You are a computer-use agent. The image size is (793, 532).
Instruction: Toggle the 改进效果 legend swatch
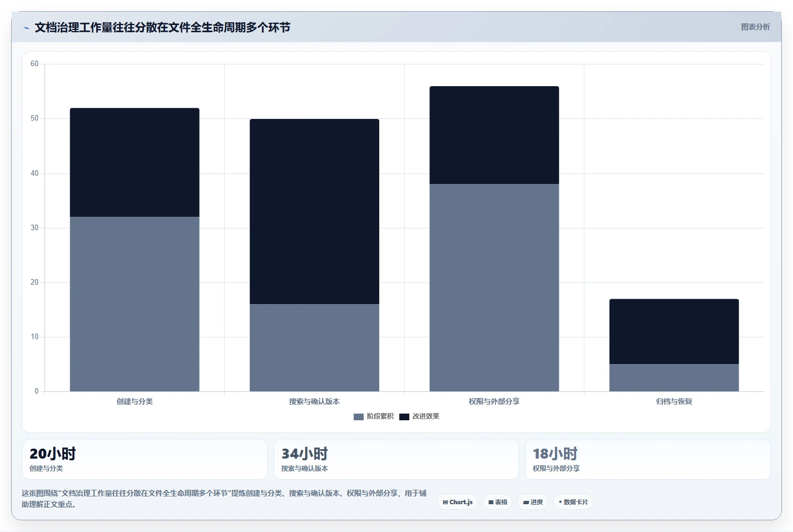pos(404,416)
